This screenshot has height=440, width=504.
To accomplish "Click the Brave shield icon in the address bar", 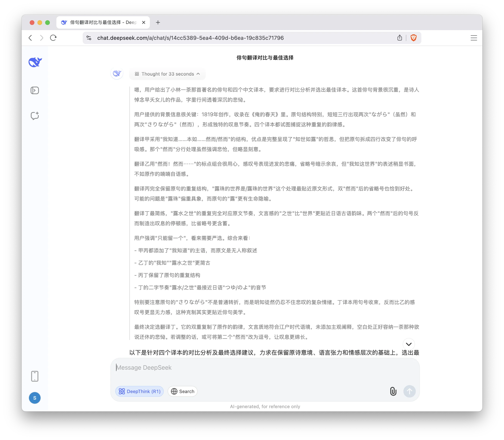I will [x=413, y=38].
